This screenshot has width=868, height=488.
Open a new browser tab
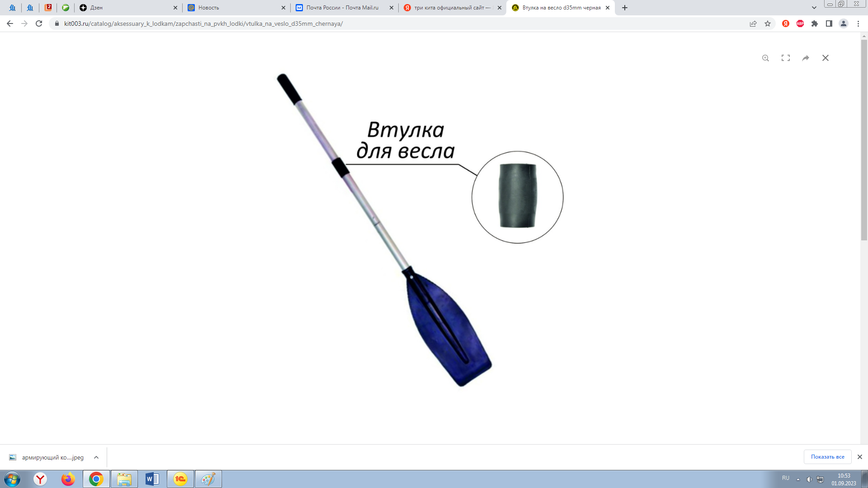pos(625,8)
